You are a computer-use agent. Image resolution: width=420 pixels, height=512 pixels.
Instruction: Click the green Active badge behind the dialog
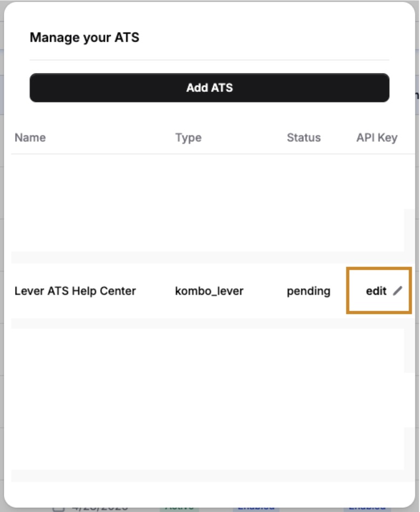tap(179, 509)
